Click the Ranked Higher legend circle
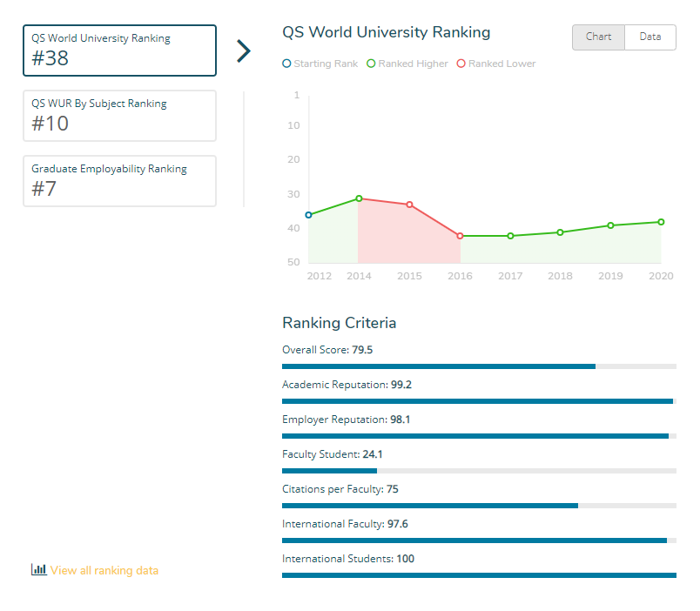This screenshot has width=700, height=611. pos(371,64)
